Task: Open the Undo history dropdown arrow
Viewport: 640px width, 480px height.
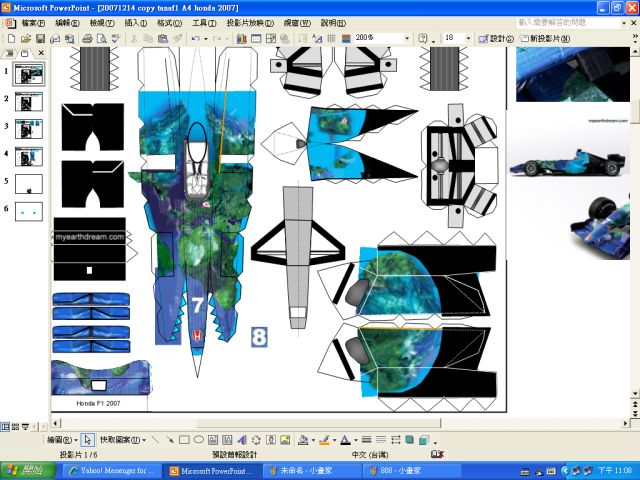Action: pyautogui.click(x=206, y=39)
